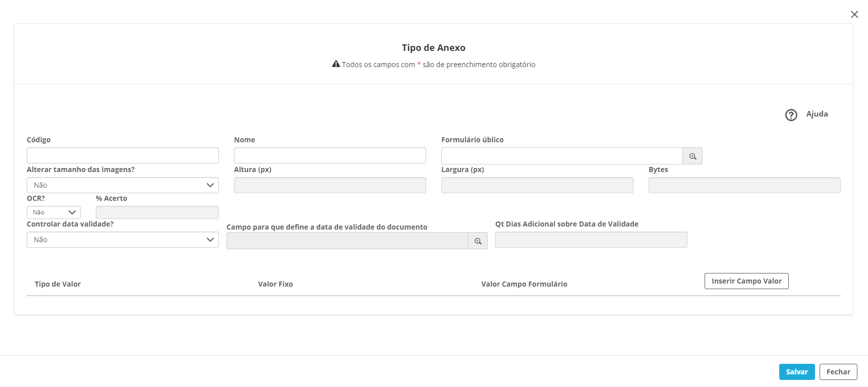Click the Formulário Público search magnifier icon
This screenshot has width=868, height=387.
(x=692, y=156)
